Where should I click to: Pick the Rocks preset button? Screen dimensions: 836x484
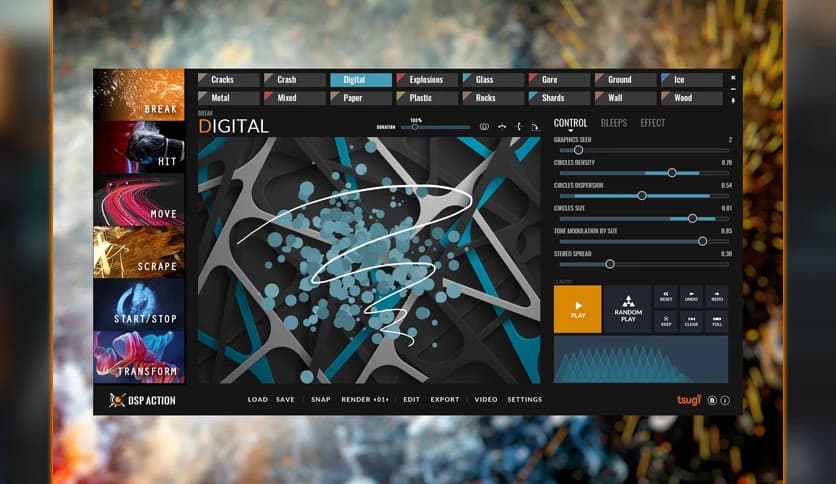(x=493, y=98)
